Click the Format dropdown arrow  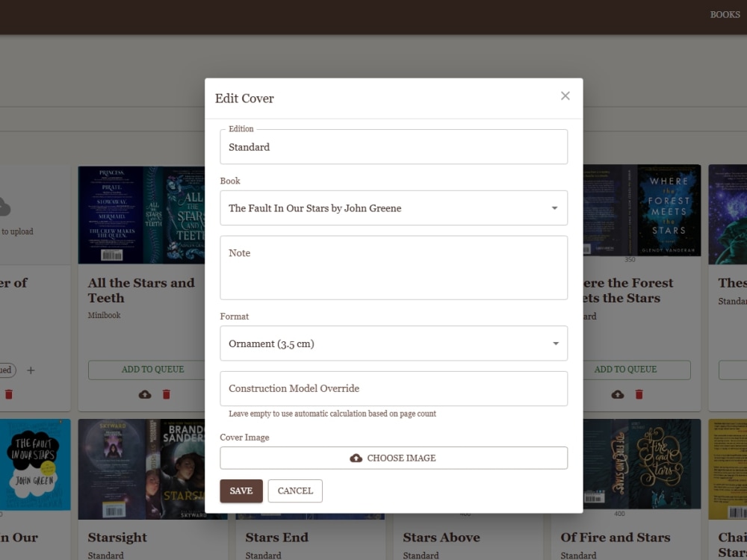(556, 343)
